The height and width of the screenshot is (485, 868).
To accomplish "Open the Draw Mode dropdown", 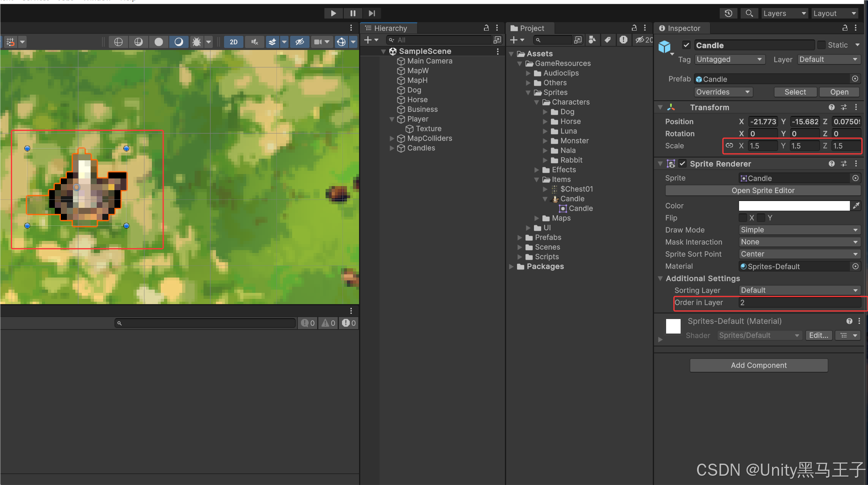I will tap(799, 230).
